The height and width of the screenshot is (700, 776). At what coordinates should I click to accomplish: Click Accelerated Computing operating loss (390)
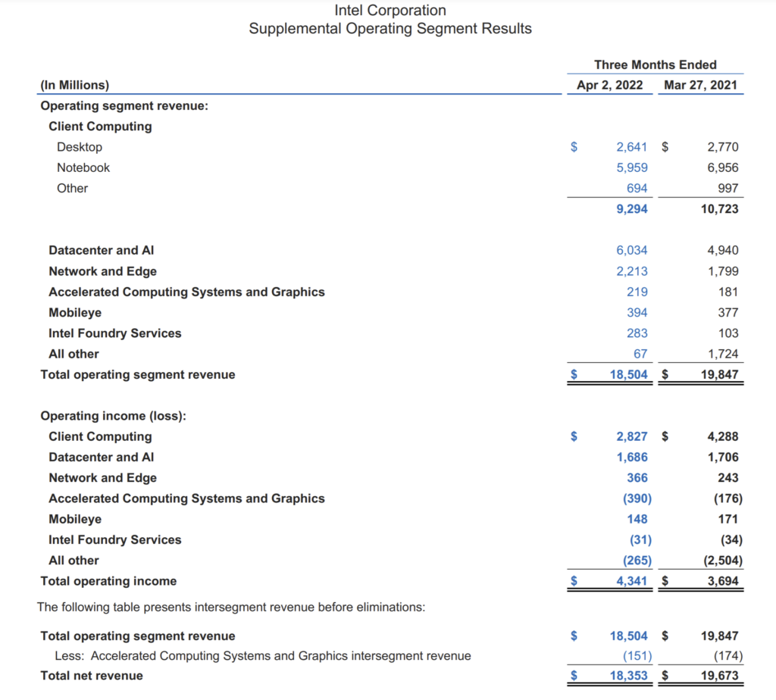(637, 498)
